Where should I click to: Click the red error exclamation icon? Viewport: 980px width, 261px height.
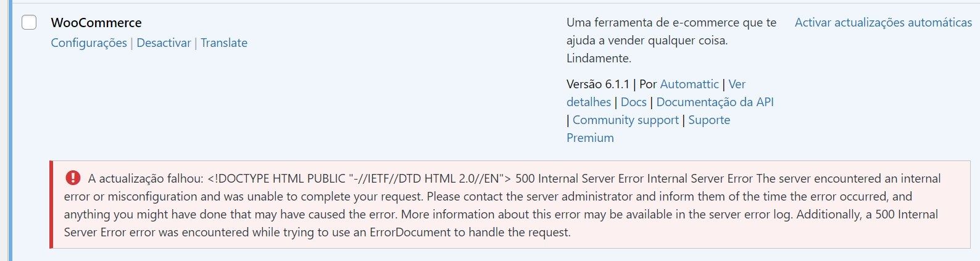(72, 178)
